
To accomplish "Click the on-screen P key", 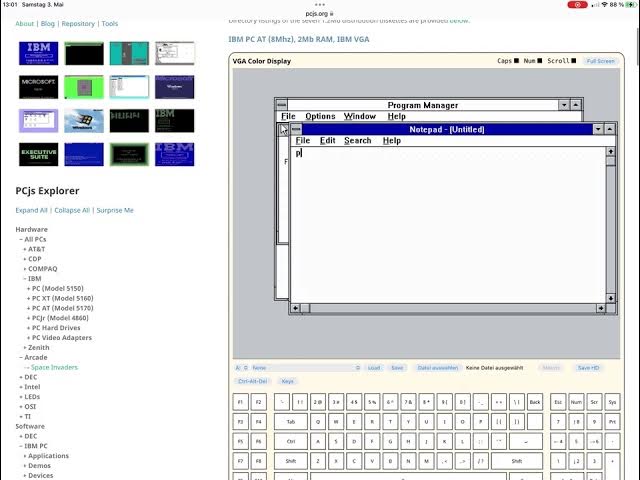I will tap(480, 422).
